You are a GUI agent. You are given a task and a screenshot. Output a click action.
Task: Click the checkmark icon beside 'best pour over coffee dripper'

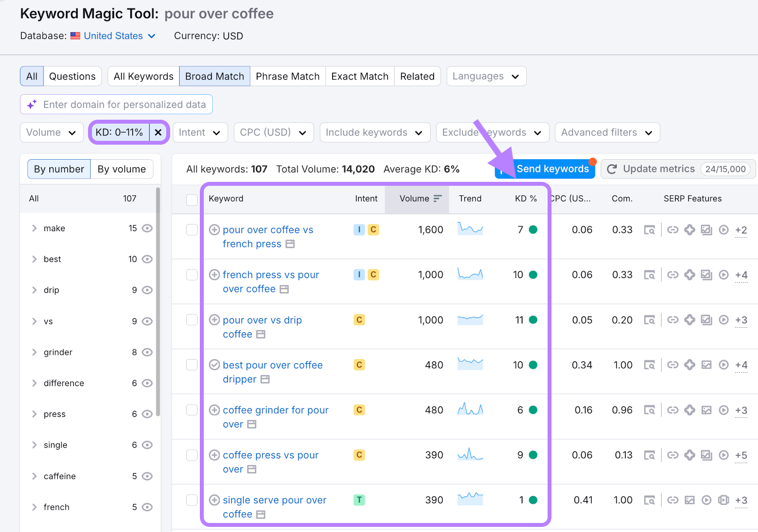point(214,365)
